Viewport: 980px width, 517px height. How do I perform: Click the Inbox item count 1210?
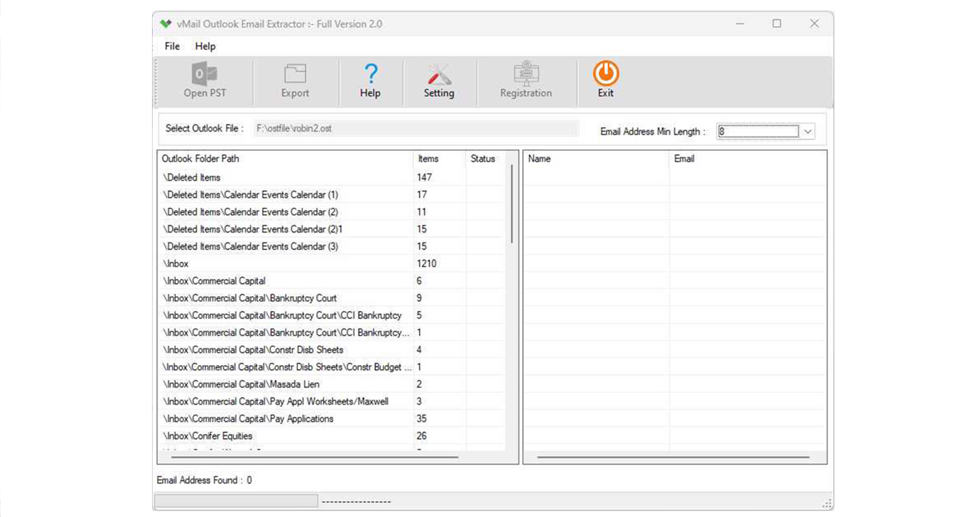(x=427, y=263)
